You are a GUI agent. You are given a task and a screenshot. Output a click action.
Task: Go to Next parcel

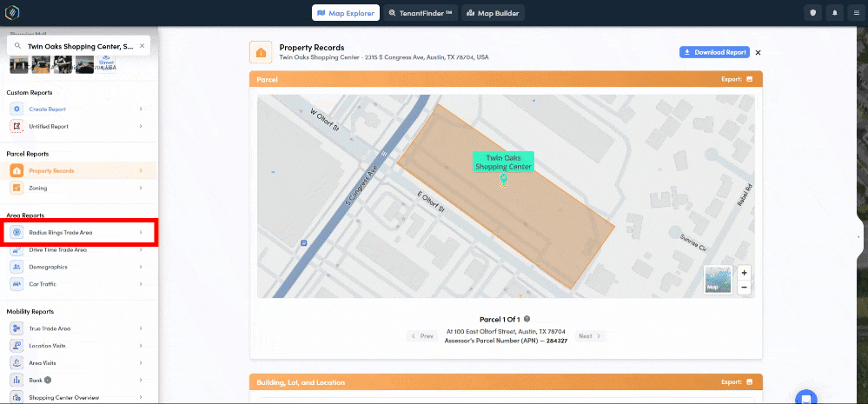click(590, 336)
